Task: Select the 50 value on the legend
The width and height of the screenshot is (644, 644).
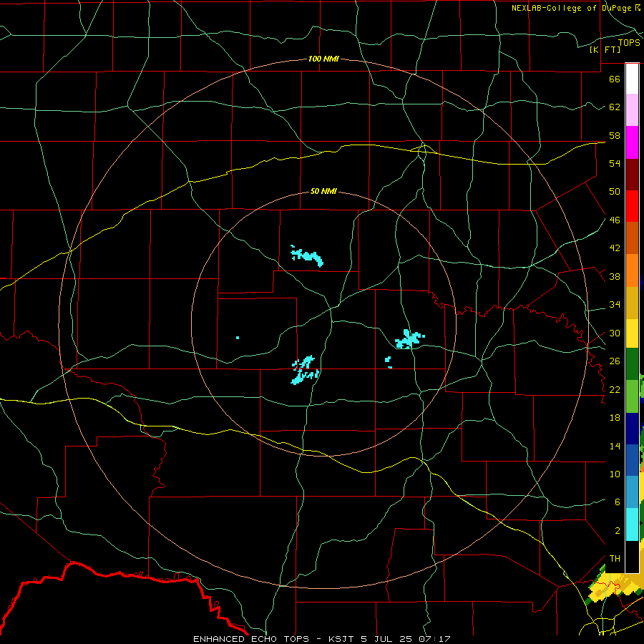Action: click(x=615, y=192)
